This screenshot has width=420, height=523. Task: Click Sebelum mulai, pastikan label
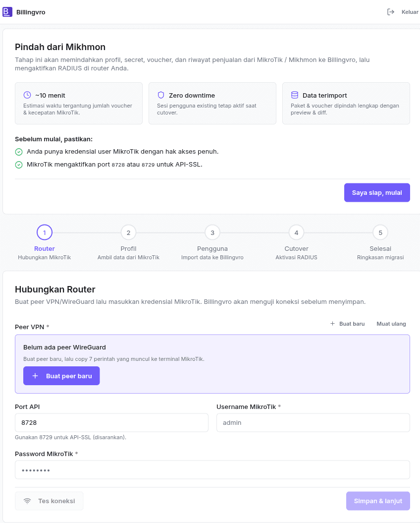click(53, 139)
